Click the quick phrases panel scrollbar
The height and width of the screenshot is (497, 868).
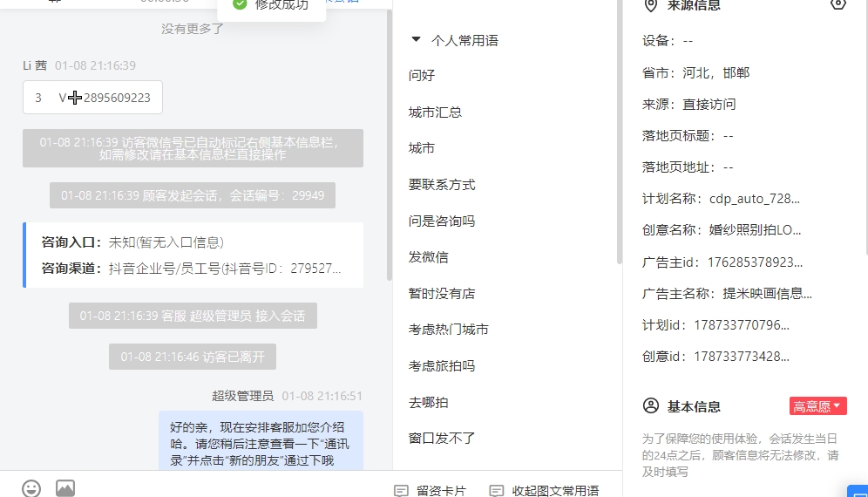tap(619, 133)
